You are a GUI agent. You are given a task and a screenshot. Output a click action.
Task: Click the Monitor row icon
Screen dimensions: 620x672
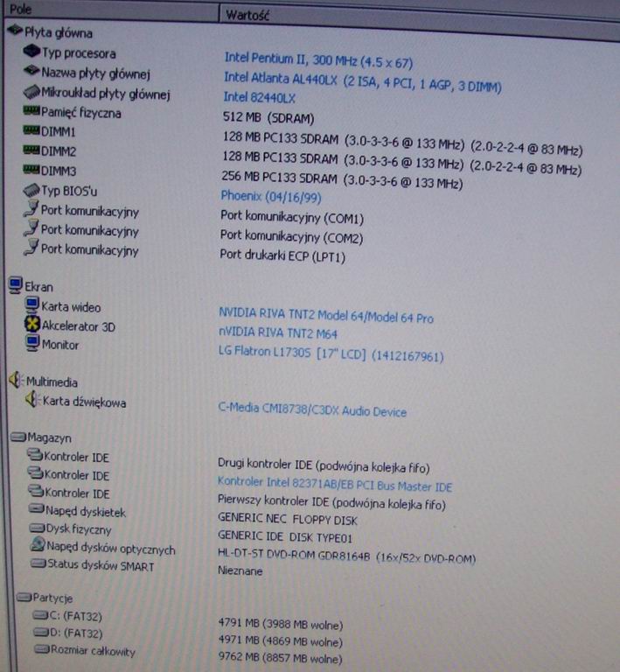[32, 343]
